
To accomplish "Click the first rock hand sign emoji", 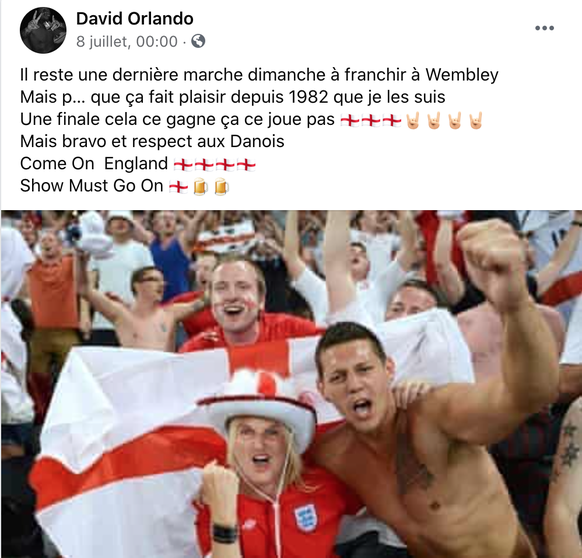I will pyautogui.click(x=412, y=120).
